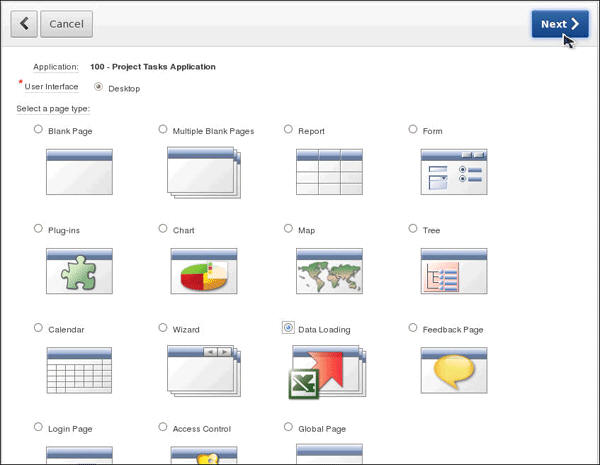Image resolution: width=600 pixels, height=465 pixels.
Task: Click the 'Tree' label text
Action: tap(431, 230)
